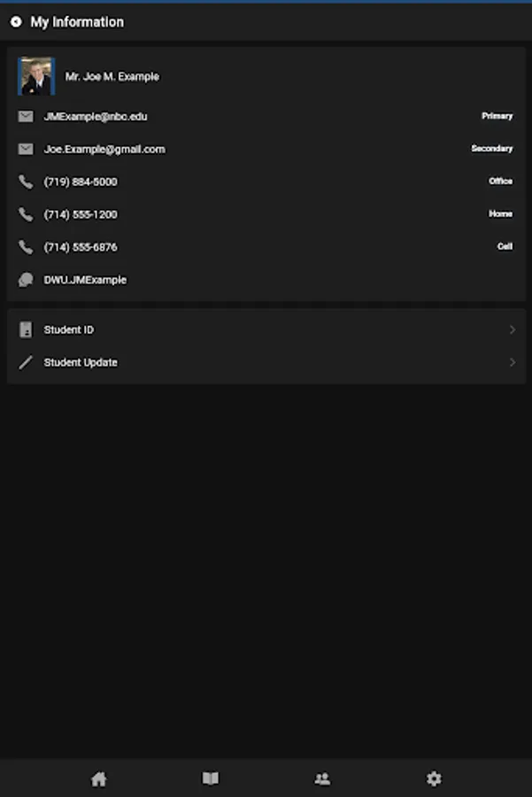This screenshot has width=532, height=797.
Task: Switch to the people tab
Action: pos(322,779)
